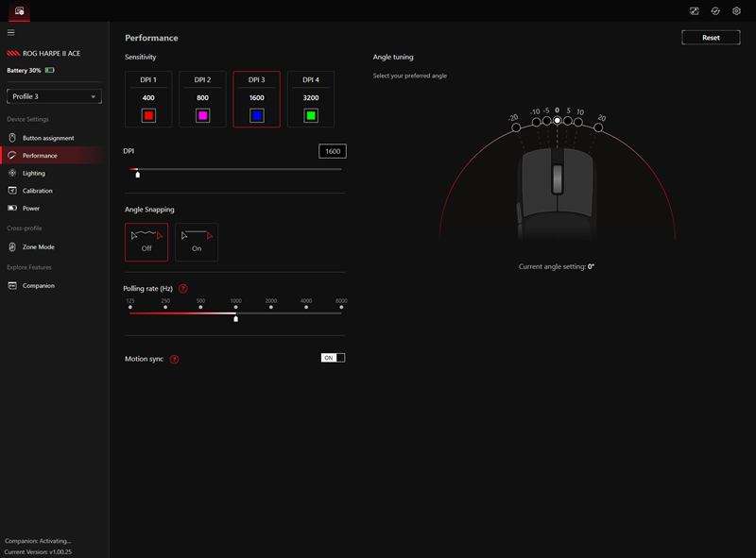The height and width of the screenshot is (558, 756).
Task: Set Angle Snapping to Off
Action: tap(146, 242)
